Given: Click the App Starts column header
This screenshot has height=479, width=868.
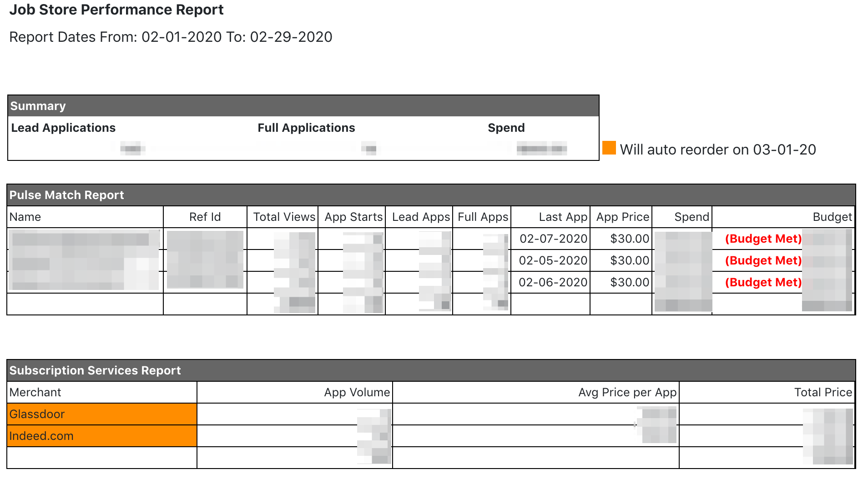Looking at the screenshot, I should [353, 217].
